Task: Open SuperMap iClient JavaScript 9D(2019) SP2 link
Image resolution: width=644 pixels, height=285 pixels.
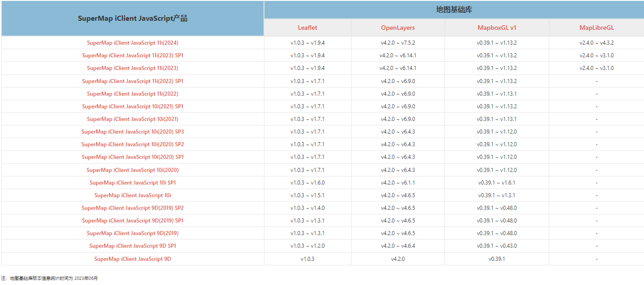Action: 133,208
